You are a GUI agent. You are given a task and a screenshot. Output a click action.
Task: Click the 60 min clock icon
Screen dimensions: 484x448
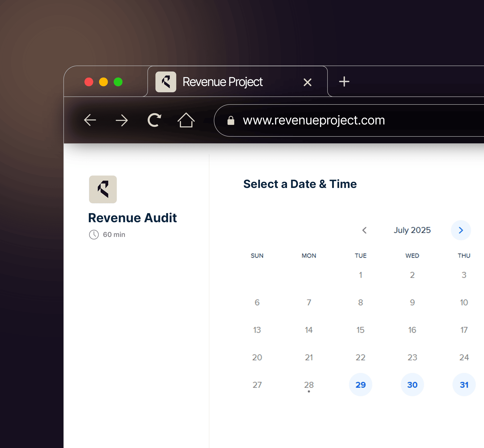pos(94,234)
